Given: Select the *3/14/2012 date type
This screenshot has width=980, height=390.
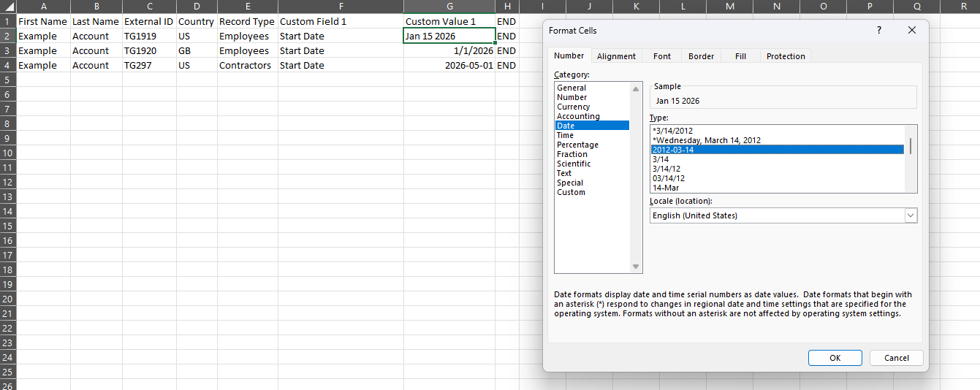Looking at the screenshot, I should point(778,131).
